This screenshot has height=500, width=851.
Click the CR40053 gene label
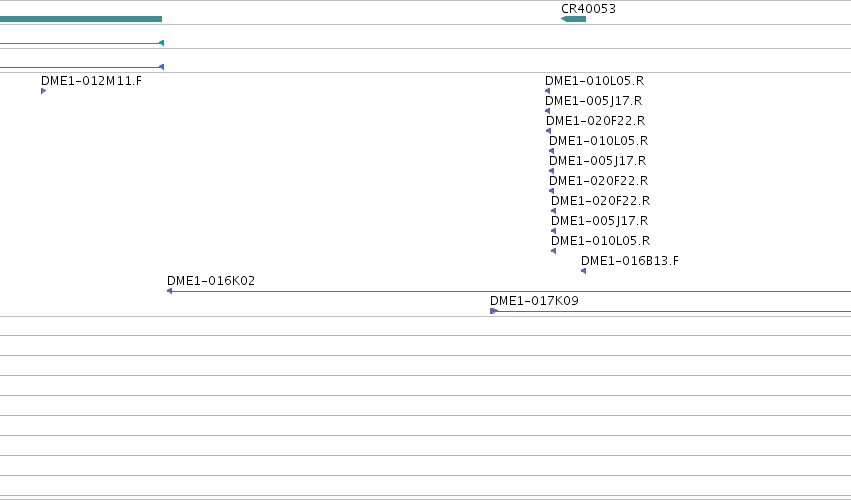(588, 9)
